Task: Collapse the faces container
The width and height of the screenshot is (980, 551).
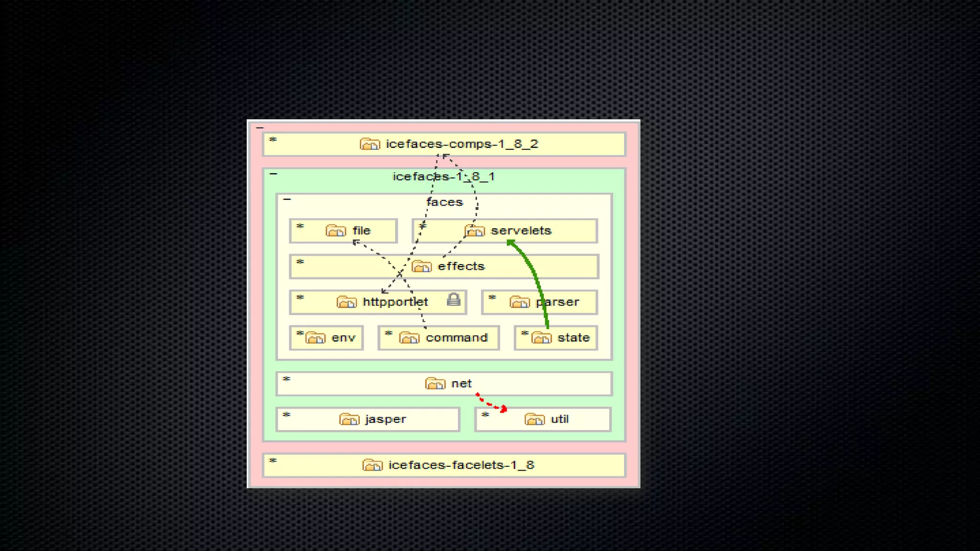Action: [287, 199]
